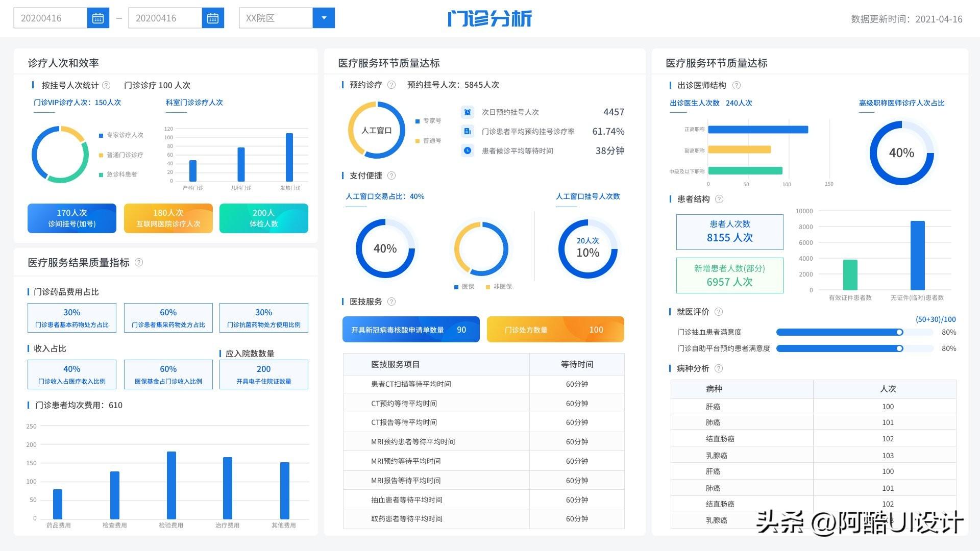Click the 新增患者人数 6957 card
This screenshot has height=551, width=980.
click(x=730, y=275)
